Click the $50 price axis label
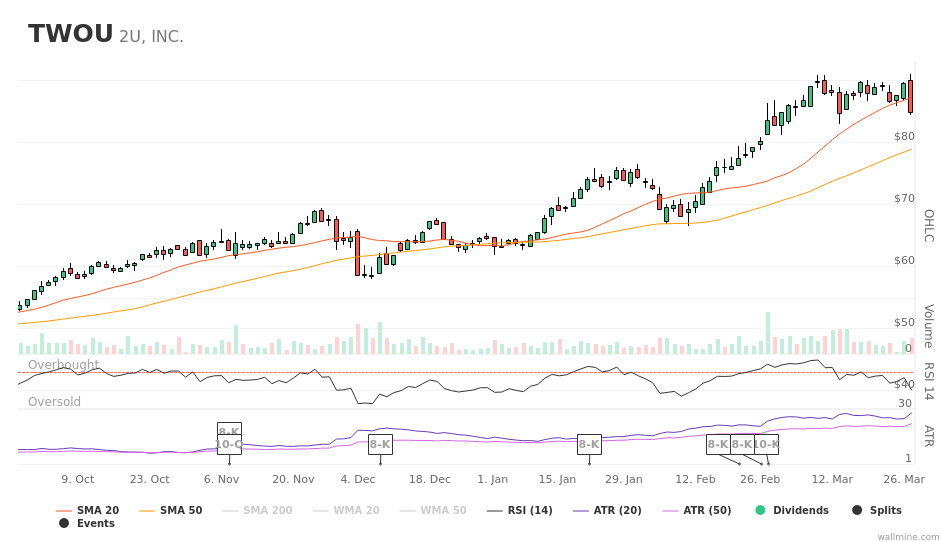The width and height of the screenshot is (942, 542). click(904, 322)
